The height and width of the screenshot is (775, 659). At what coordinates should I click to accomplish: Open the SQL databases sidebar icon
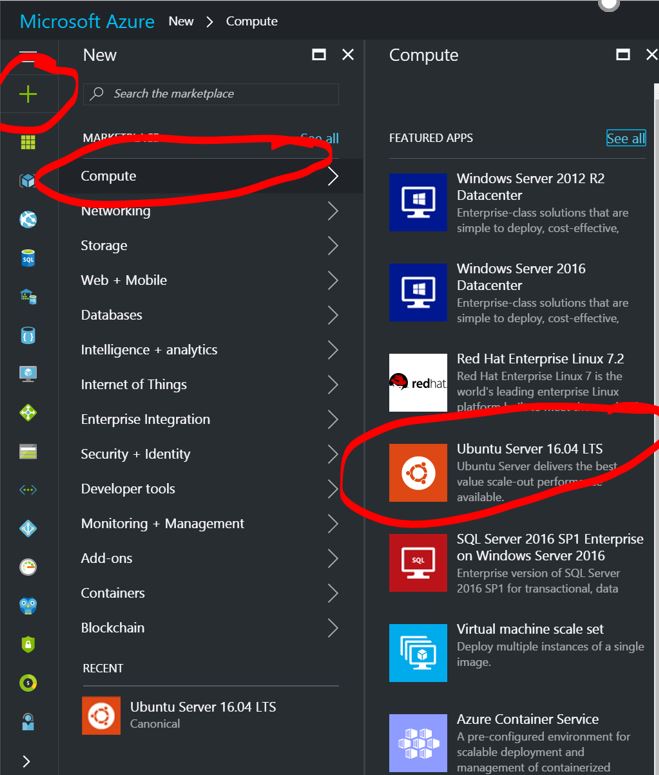pyautogui.click(x=28, y=258)
